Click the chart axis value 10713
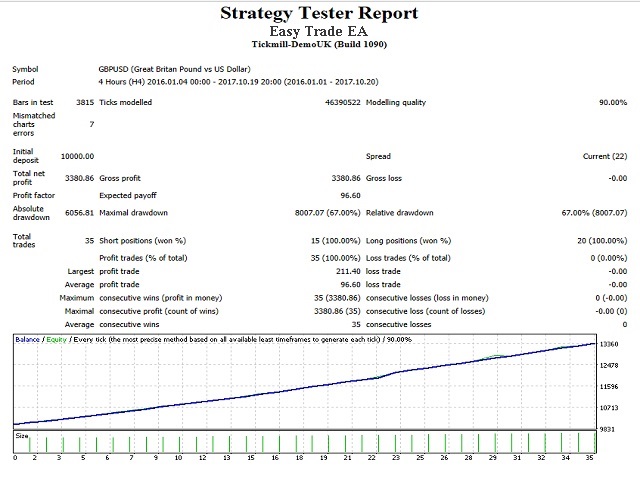This screenshot has height=480, width=640. click(x=609, y=408)
